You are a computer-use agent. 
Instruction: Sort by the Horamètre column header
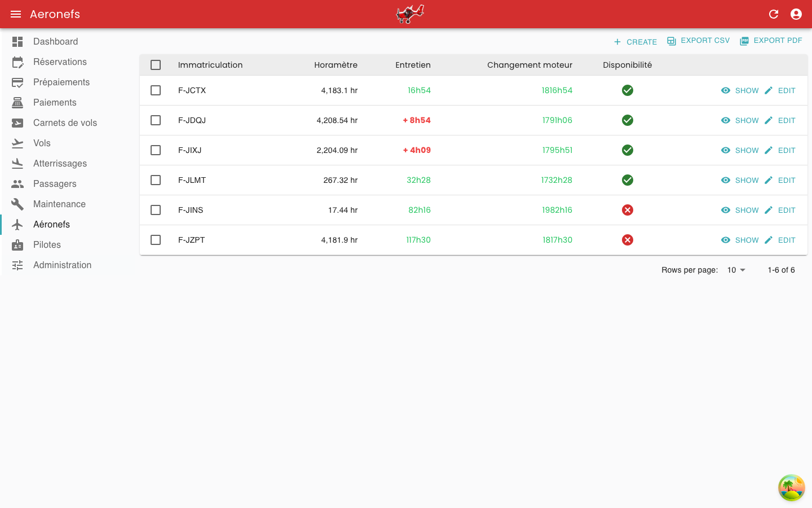coord(336,65)
